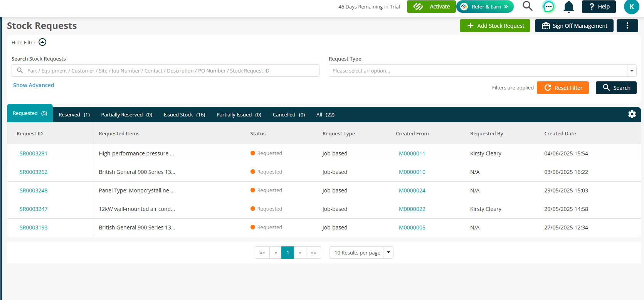Open the table column settings gear
This screenshot has height=300, width=644.
tap(632, 114)
